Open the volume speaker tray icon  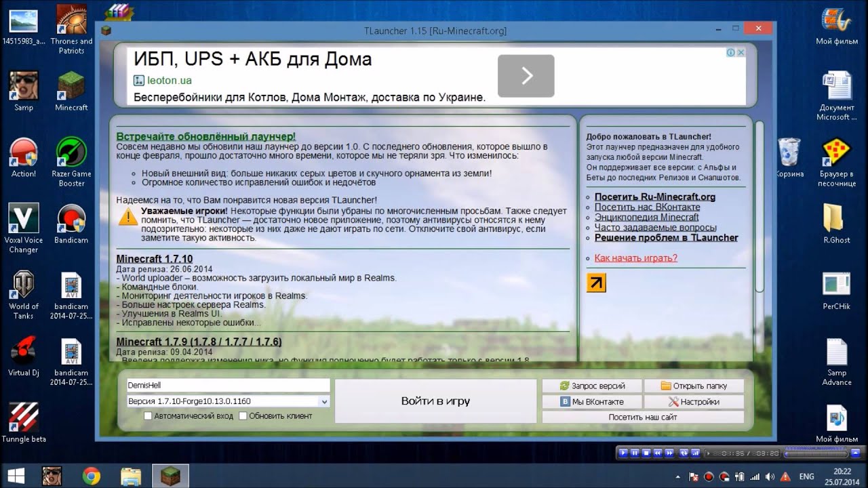click(x=770, y=477)
